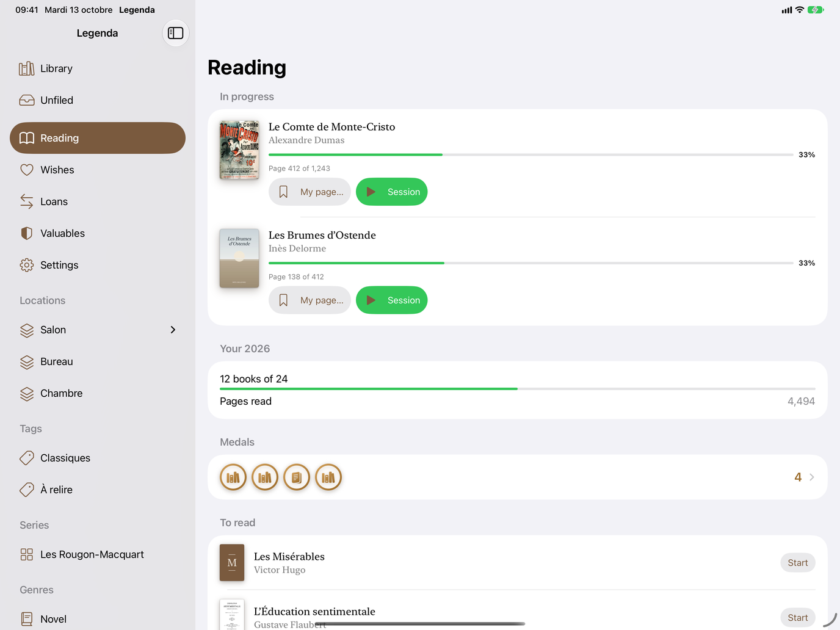Click the Unfiled tray icon
Viewport: 840px width, 630px height.
[26, 100]
